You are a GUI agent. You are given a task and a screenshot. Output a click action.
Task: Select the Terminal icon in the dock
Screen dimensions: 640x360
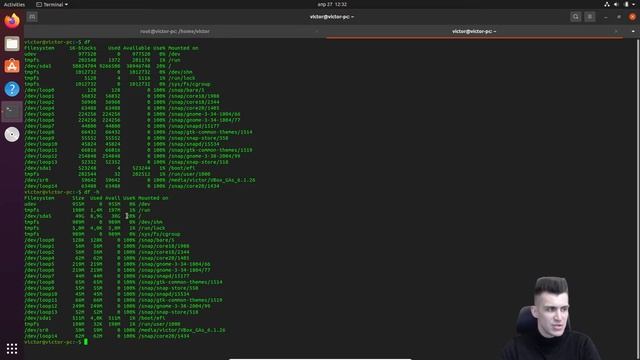[12, 111]
